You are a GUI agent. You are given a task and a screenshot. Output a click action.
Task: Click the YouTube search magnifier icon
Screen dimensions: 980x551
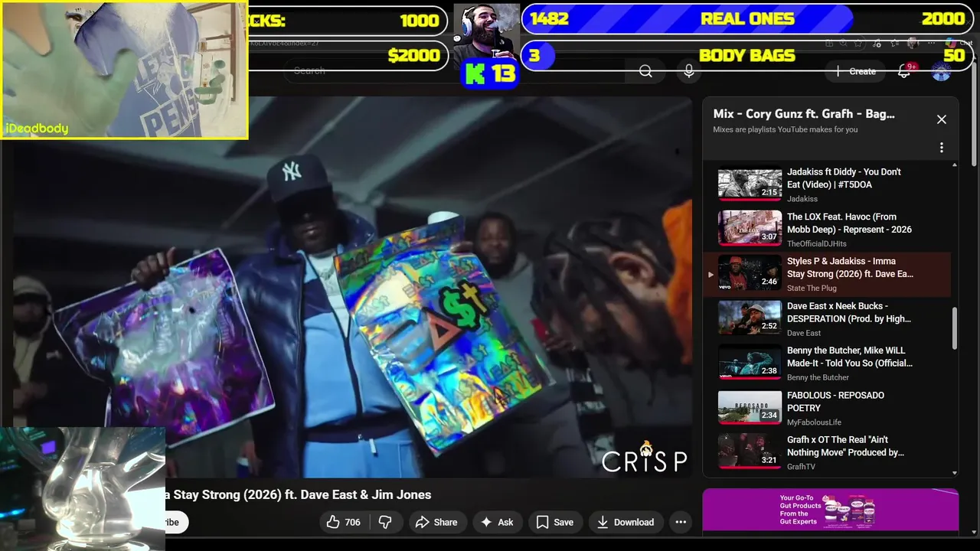coord(645,71)
